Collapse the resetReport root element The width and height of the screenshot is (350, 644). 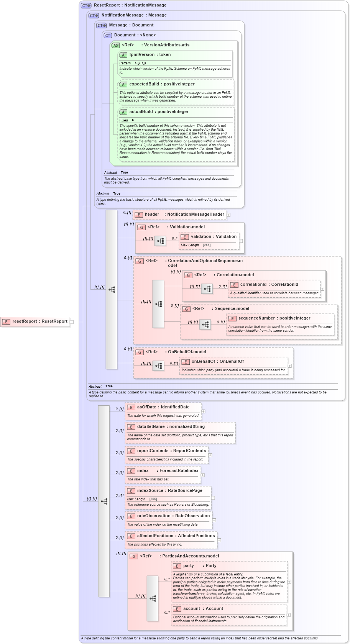72,322
